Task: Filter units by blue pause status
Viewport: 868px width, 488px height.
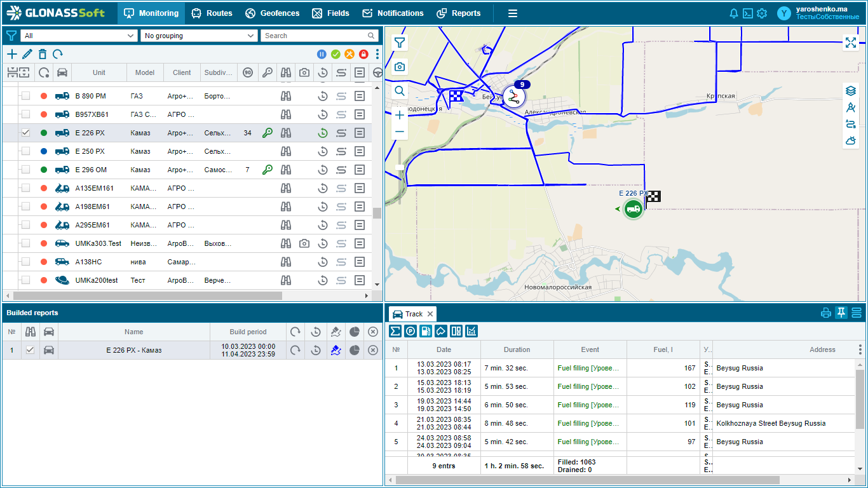Action: pyautogui.click(x=322, y=55)
